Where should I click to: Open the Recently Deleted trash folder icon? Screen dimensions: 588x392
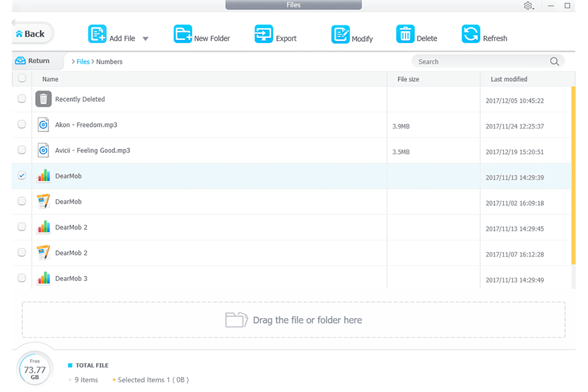(x=43, y=99)
